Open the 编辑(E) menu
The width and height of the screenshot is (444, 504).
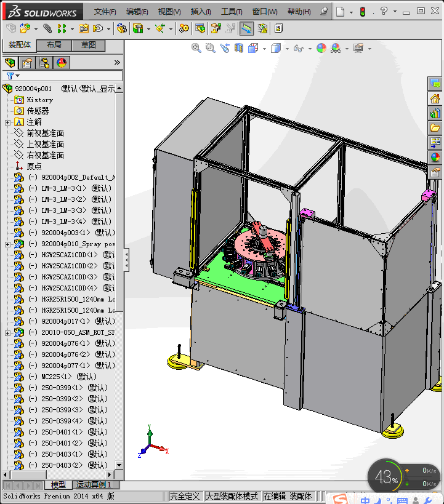click(x=137, y=12)
